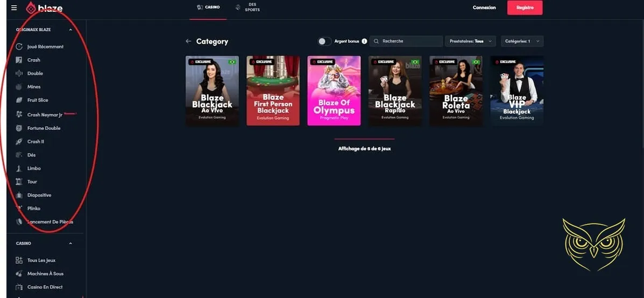
Task: Open Dés in the sidebar
Action: (32, 155)
